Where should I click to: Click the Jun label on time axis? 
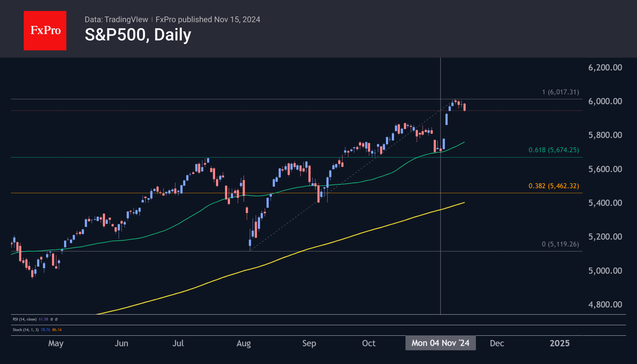(x=121, y=343)
